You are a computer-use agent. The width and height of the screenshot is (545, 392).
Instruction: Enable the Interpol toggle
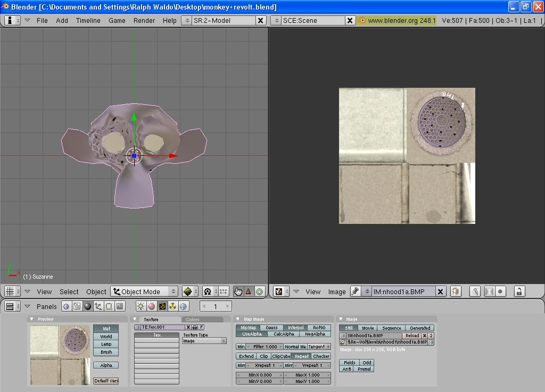tap(295, 328)
